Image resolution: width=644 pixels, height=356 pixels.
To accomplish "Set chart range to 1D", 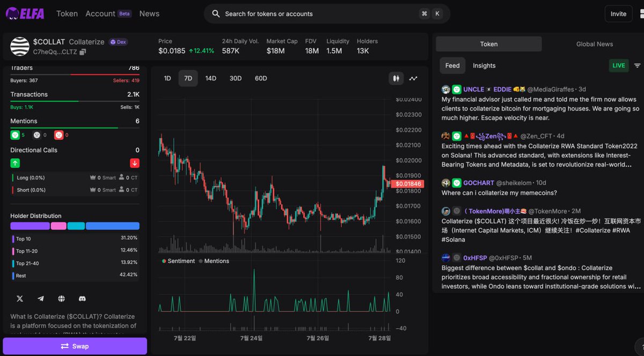I will [167, 78].
